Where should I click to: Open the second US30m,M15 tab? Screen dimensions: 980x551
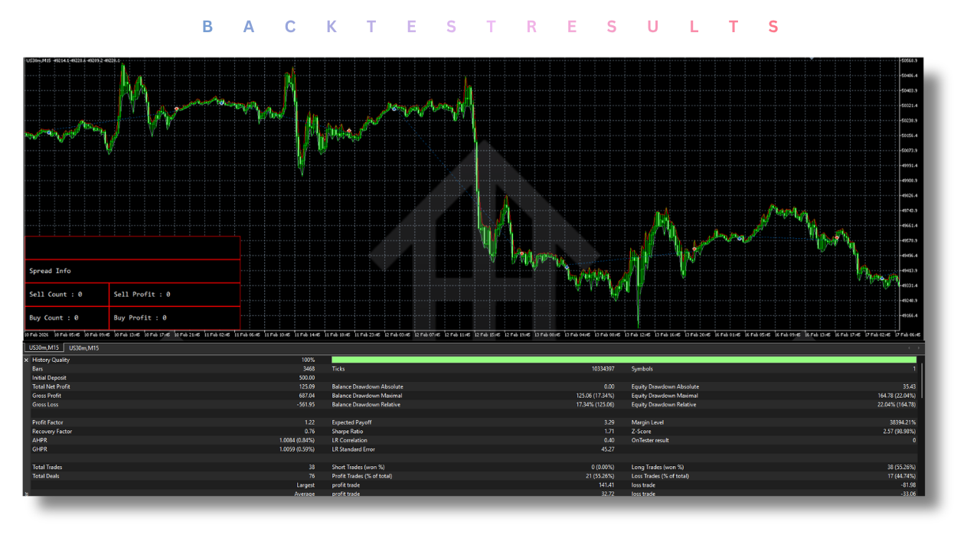coord(83,347)
